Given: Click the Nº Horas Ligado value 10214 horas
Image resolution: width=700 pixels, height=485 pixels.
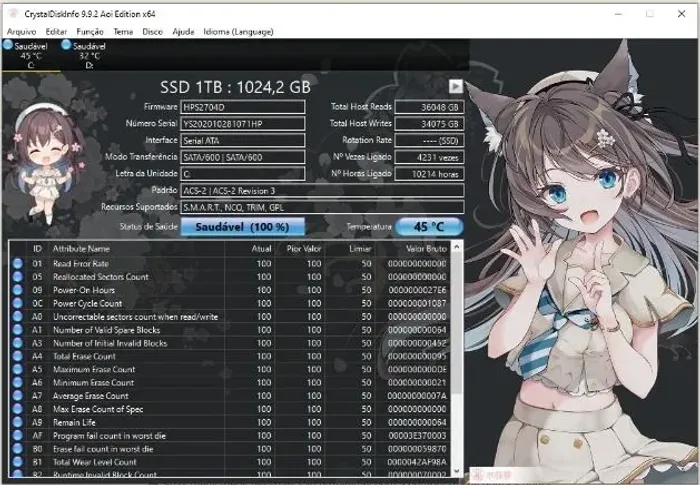Looking at the screenshot, I should (429, 174).
